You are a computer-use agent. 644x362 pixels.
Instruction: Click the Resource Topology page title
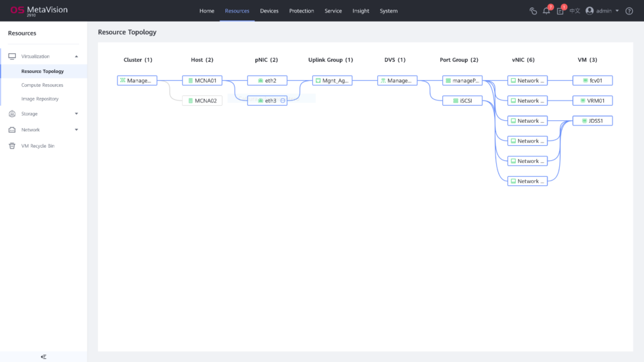pos(127,32)
